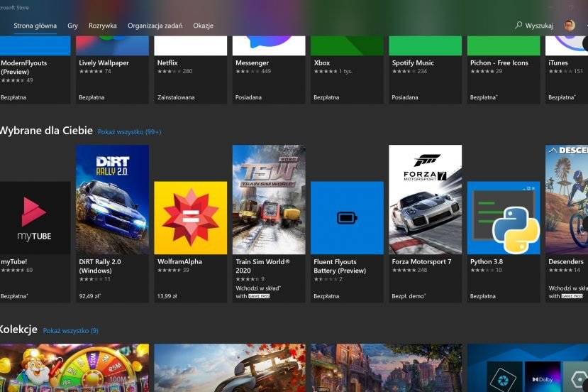Open the user profile avatar

pos(570,26)
